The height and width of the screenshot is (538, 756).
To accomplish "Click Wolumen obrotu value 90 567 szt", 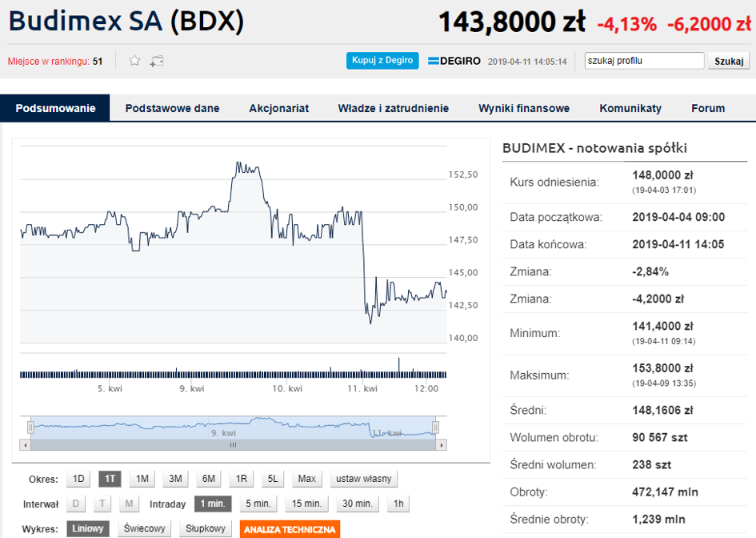I will [659, 438].
